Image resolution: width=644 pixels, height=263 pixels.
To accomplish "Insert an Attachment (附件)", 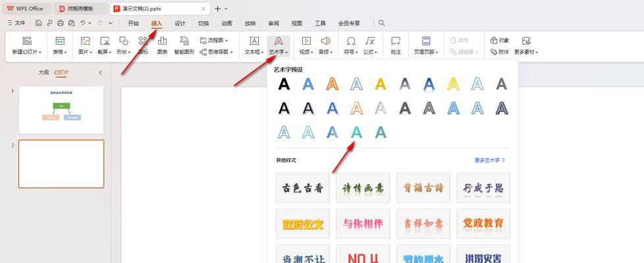I will (499, 52).
